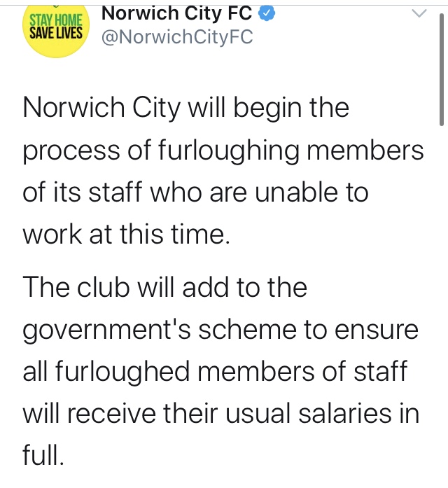Screen dimensions: 448x488
Task: Click the line 'all furloughed members of staff'
Action: pos(215,373)
